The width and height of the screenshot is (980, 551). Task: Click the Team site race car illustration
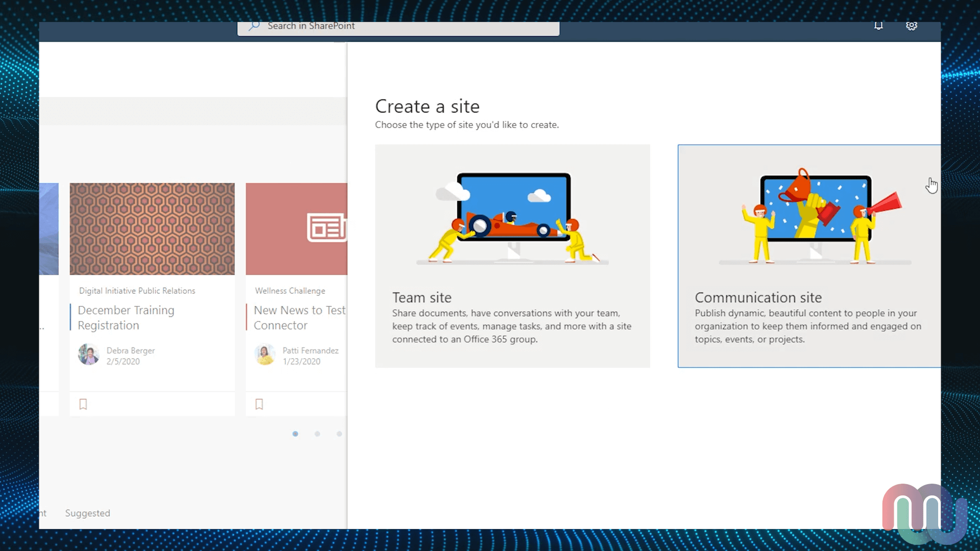coord(512,218)
